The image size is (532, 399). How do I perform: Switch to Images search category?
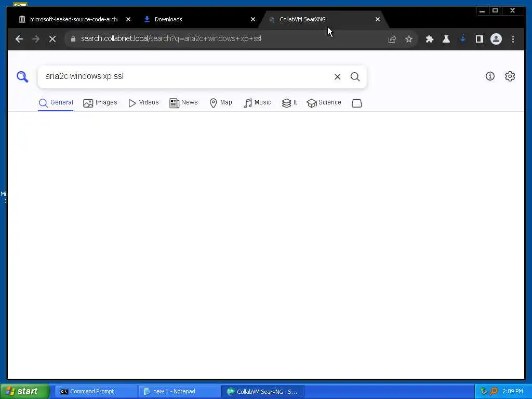100,103
